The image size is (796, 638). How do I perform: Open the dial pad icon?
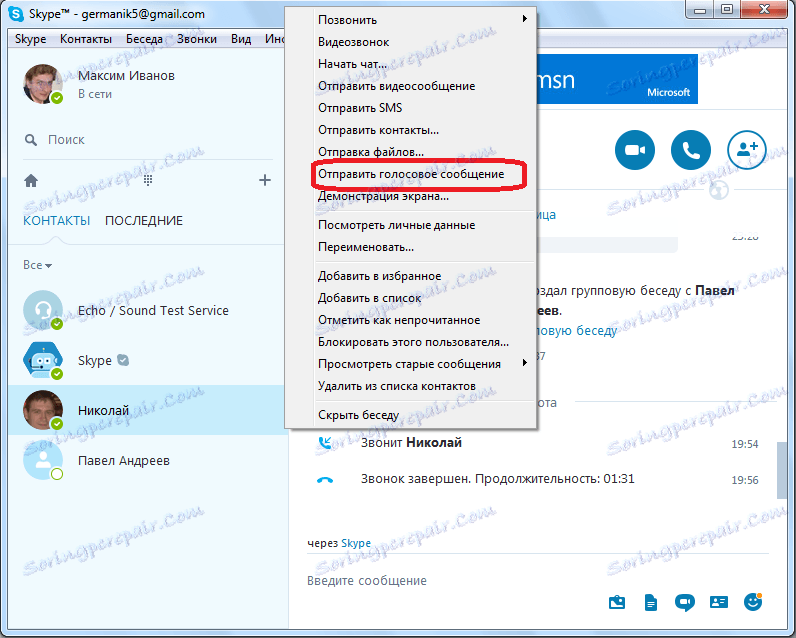pyautogui.click(x=148, y=180)
